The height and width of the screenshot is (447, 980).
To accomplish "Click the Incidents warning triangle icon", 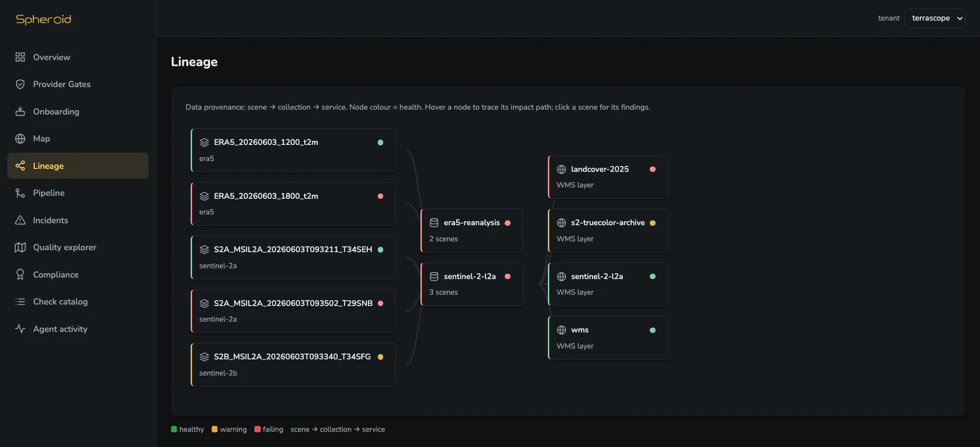I will 20,220.
